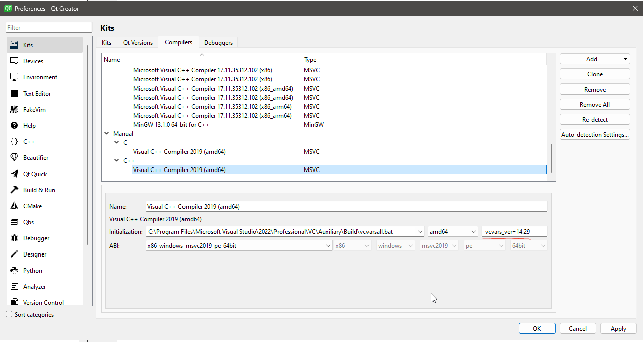Collapse the C subgroup under Manual
The image size is (644, 342).
(x=116, y=142)
